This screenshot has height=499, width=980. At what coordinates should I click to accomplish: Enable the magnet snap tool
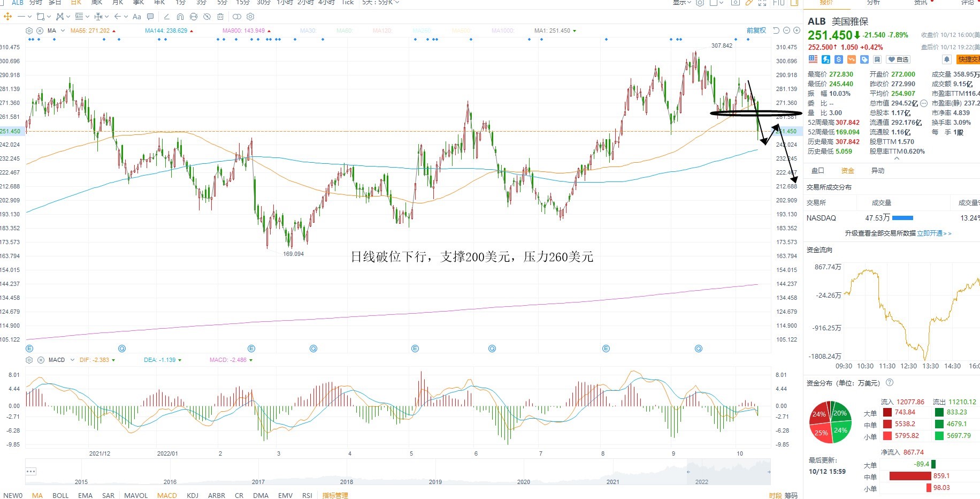pyautogui.click(x=180, y=17)
